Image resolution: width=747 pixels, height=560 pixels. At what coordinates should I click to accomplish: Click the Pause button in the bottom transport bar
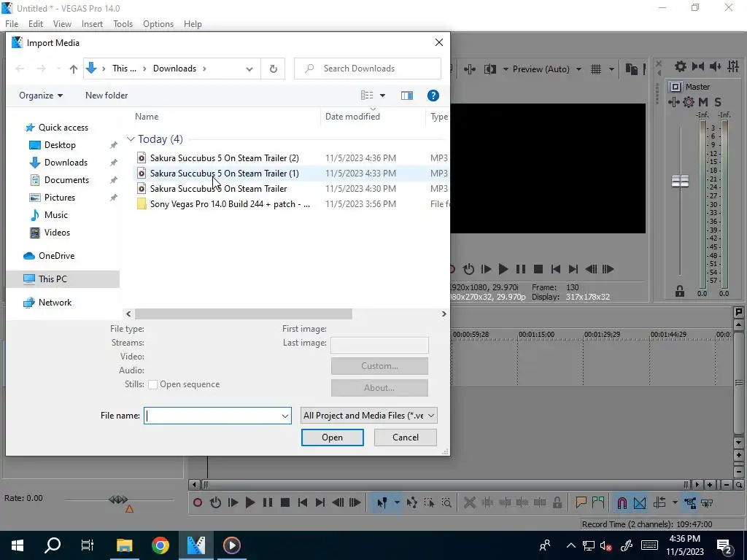268,503
